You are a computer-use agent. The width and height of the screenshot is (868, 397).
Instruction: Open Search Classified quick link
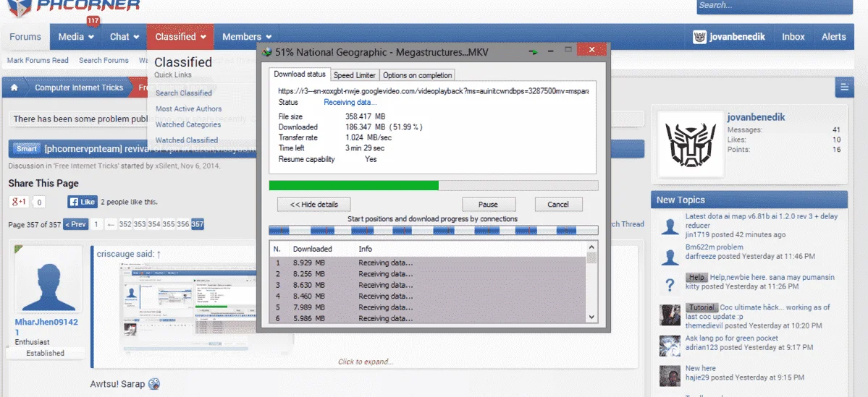(x=184, y=93)
